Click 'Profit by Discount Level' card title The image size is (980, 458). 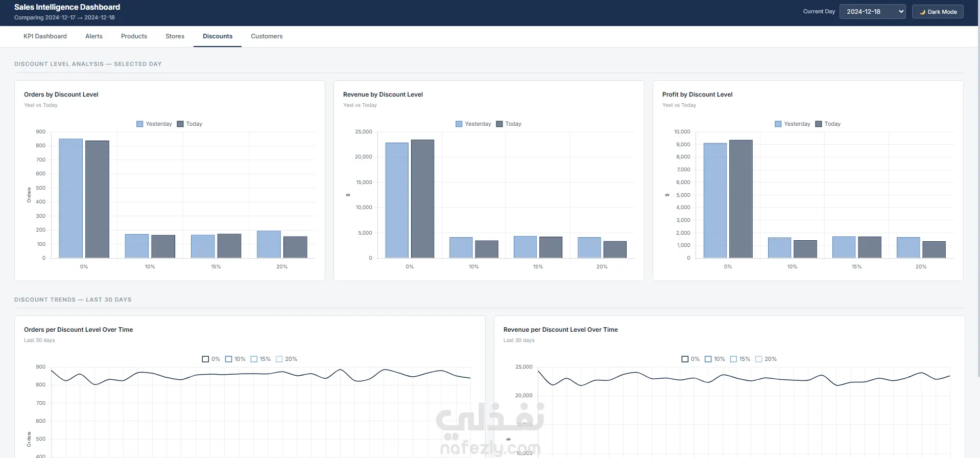[x=697, y=95]
